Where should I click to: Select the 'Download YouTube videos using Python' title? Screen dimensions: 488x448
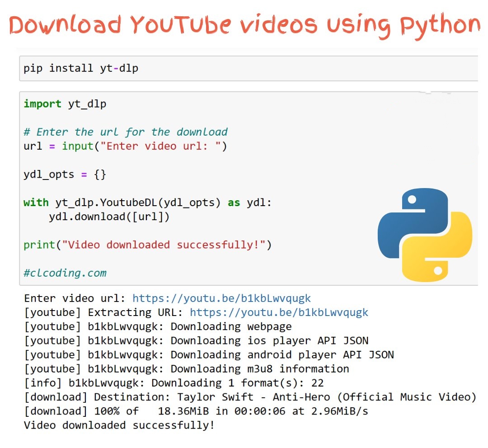click(x=244, y=25)
